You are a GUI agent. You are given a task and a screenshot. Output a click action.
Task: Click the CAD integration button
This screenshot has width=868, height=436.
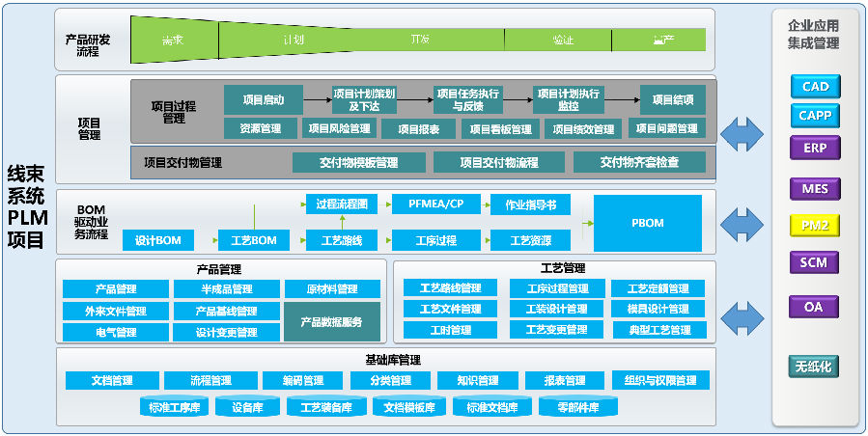(816, 87)
